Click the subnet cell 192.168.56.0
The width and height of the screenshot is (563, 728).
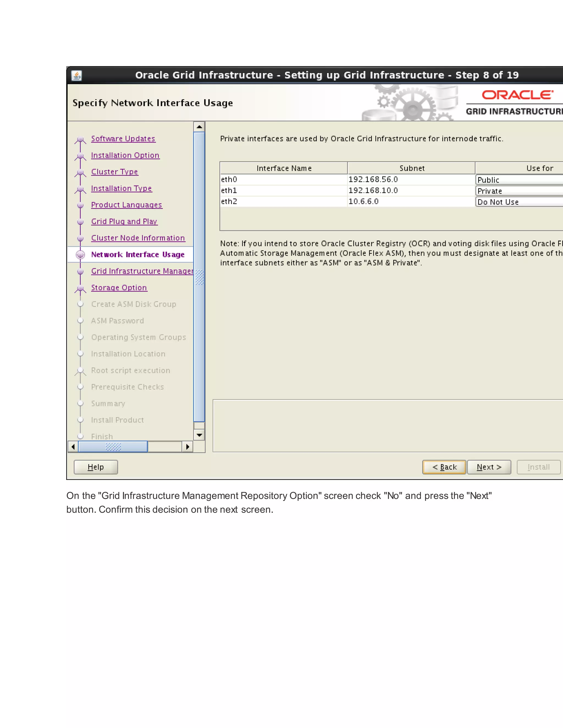click(x=411, y=180)
